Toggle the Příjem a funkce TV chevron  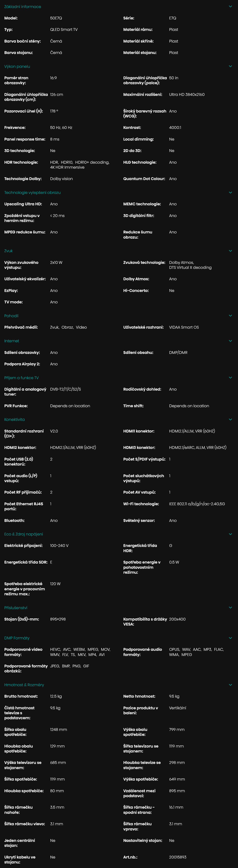230,378
